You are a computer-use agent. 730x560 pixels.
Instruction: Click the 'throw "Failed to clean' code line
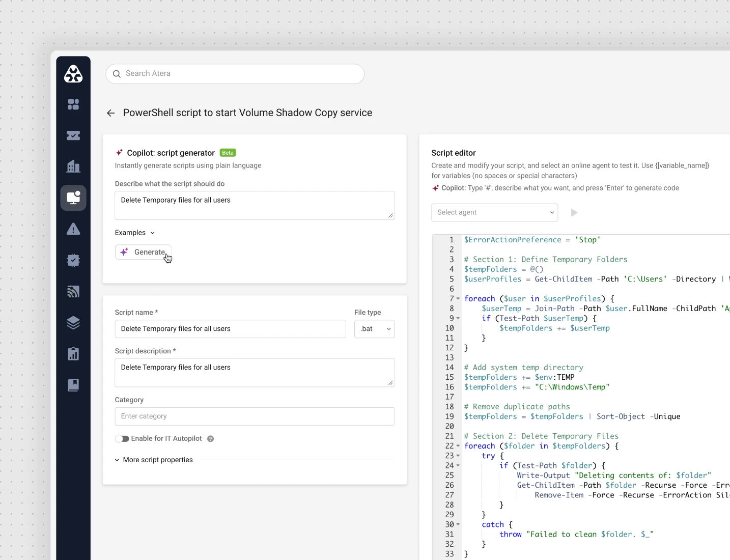[576, 535]
